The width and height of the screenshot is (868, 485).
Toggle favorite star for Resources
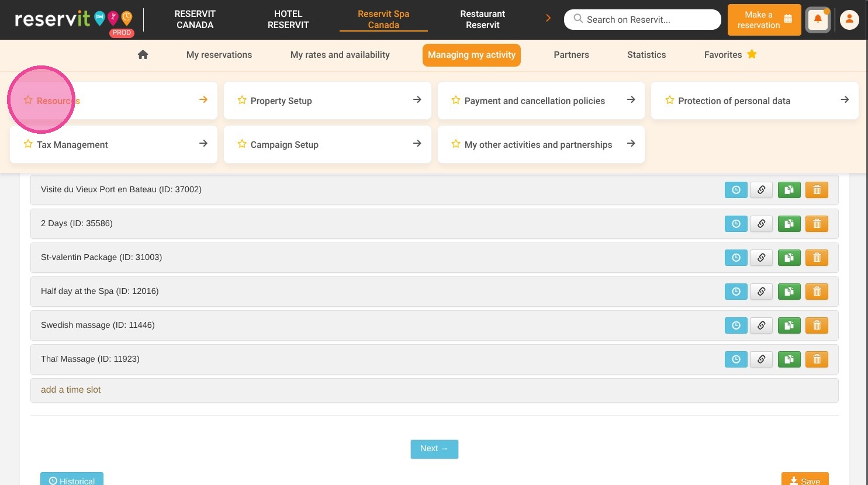click(28, 101)
